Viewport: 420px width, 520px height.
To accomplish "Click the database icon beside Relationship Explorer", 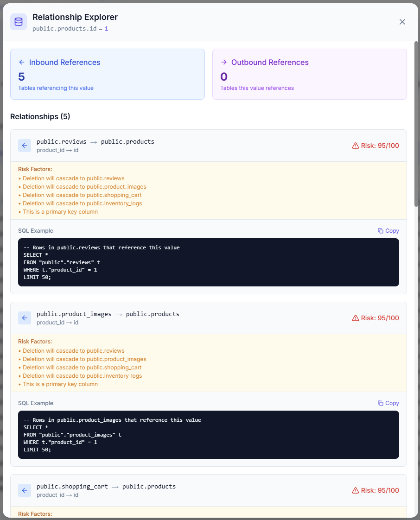I will click(x=19, y=22).
